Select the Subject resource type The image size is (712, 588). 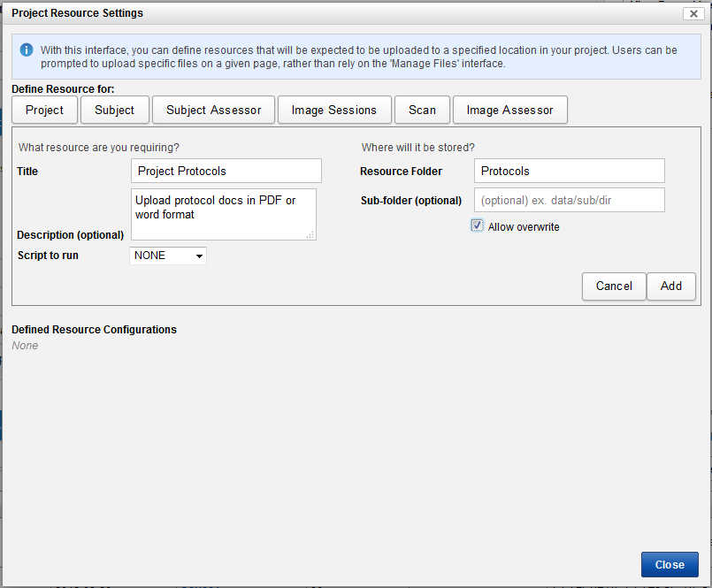point(114,110)
